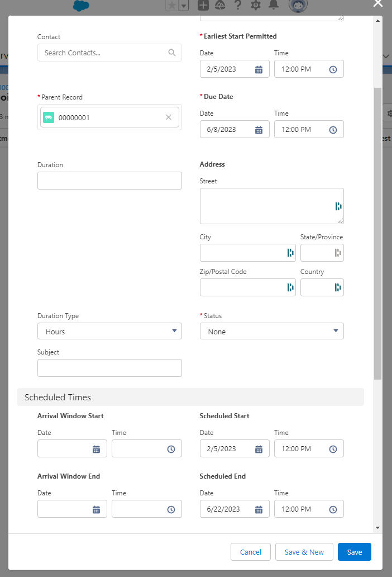Click address lookup icon in Street field
Viewport: 392px width, 577px height.
tap(338, 206)
